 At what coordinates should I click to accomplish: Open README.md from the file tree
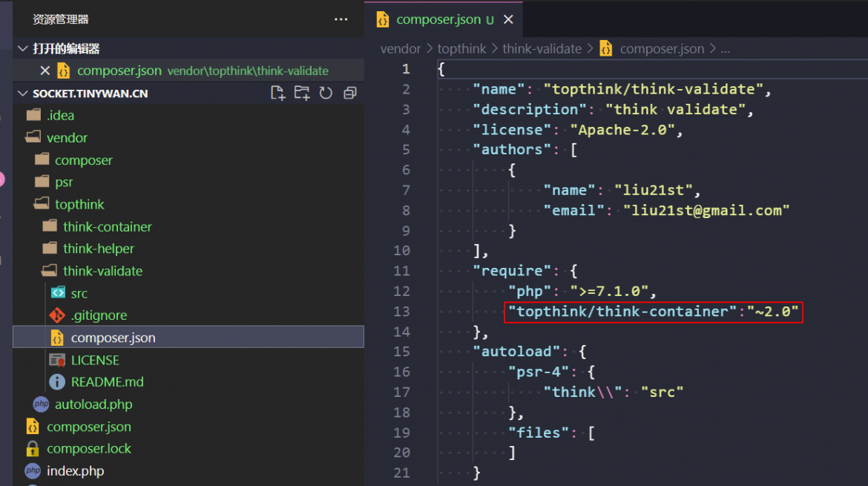108,382
